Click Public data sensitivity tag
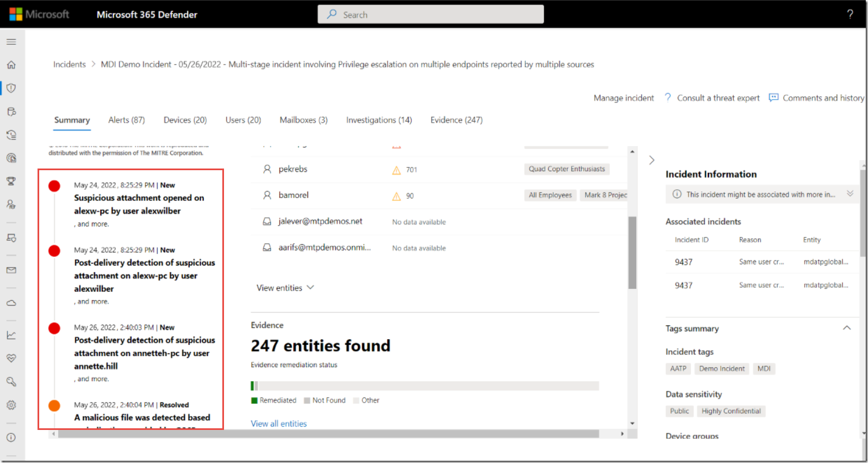Screen dimensions: 868x463 [x=679, y=411]
